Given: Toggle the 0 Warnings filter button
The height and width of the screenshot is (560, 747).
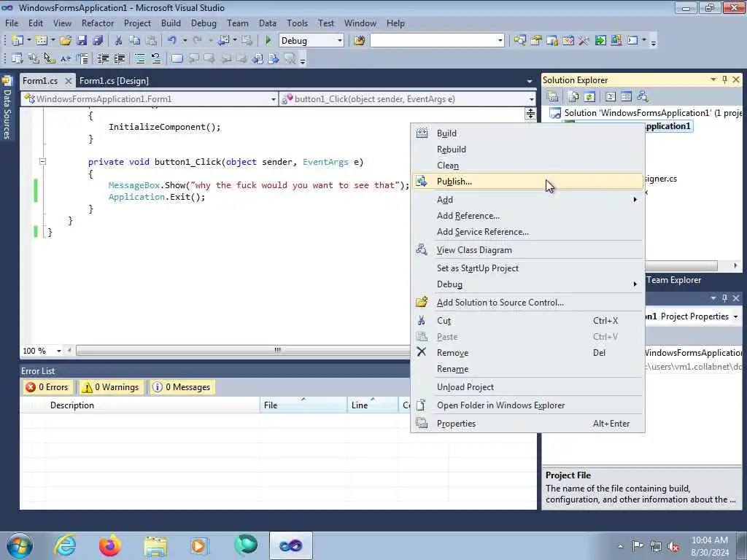Looking at the screenshot, I should (111, 387).
